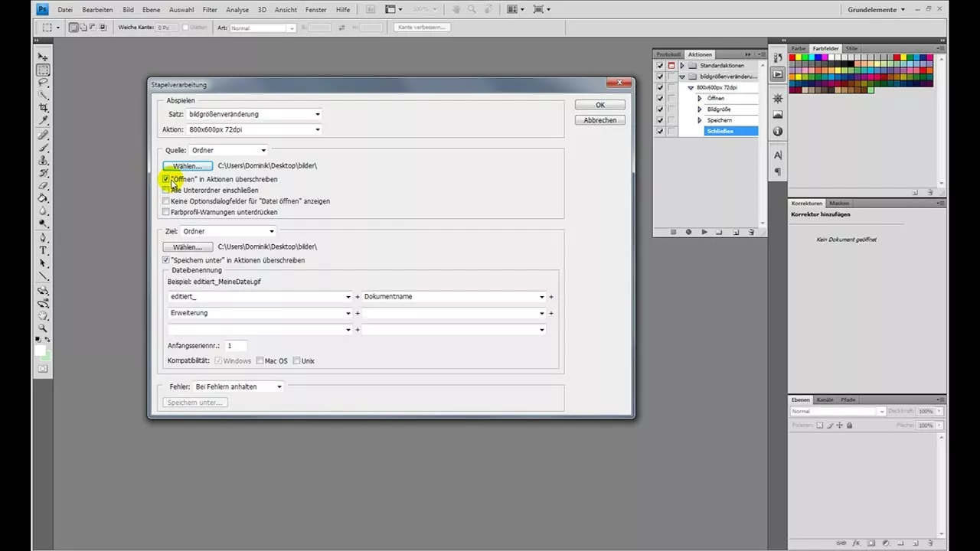
Task: Delete action using the trash icon
Action: pyautogui.click(x=751, y=231)
